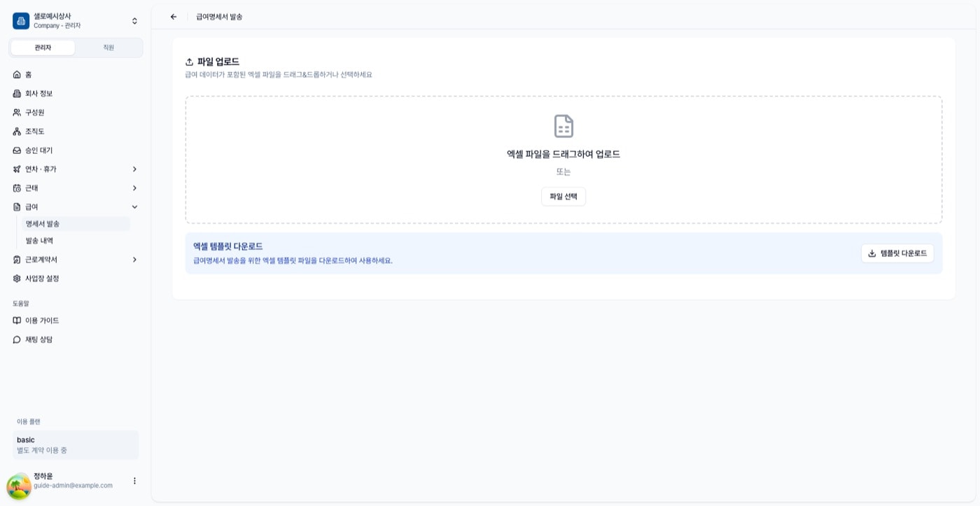
Task: Click the 회사 정보 building icon
Action: tap(17, 93)
